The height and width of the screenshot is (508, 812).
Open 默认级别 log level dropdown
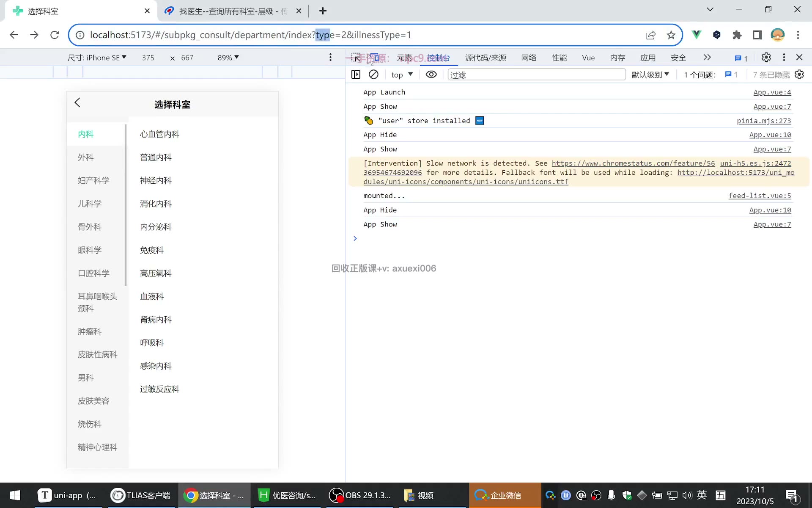[650, 75]
